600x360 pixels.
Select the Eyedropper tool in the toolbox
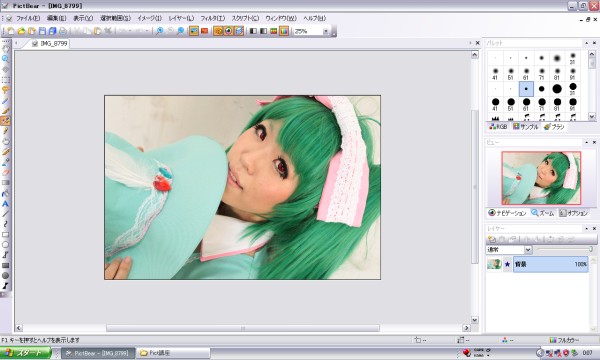(5, 162)
